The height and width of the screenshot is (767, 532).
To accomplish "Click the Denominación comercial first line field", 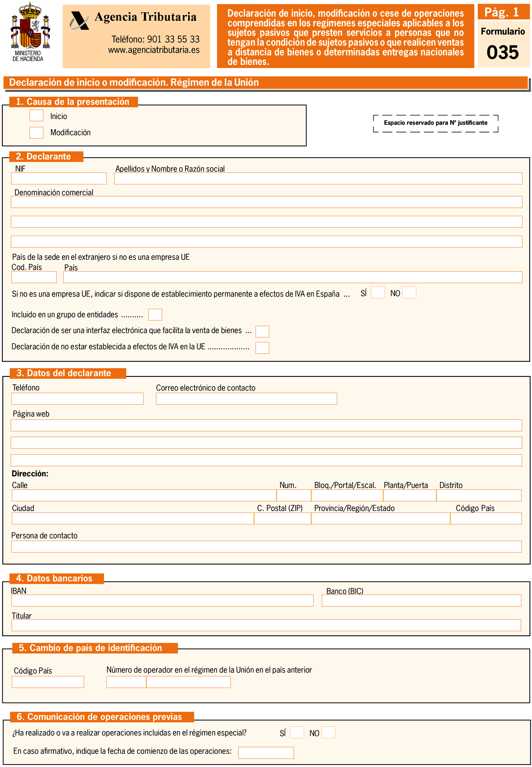I will pyautogui.click(x=267, y=202).
